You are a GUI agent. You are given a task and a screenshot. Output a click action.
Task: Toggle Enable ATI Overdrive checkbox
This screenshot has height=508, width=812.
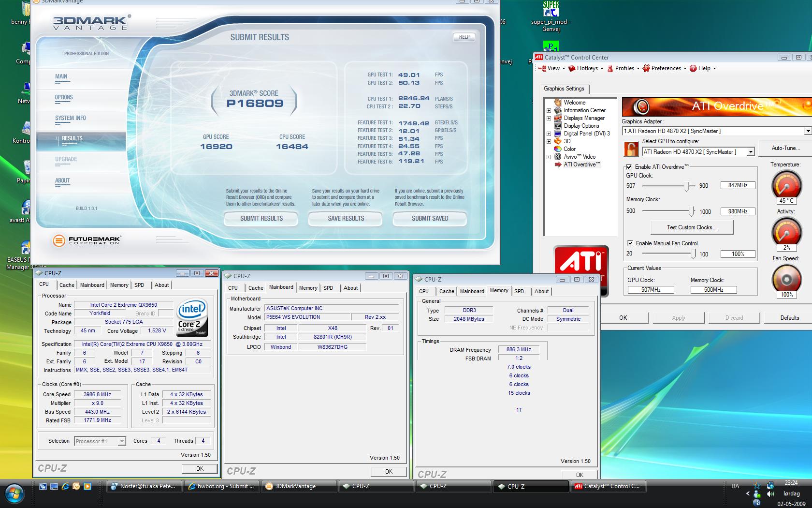point(629,167)
